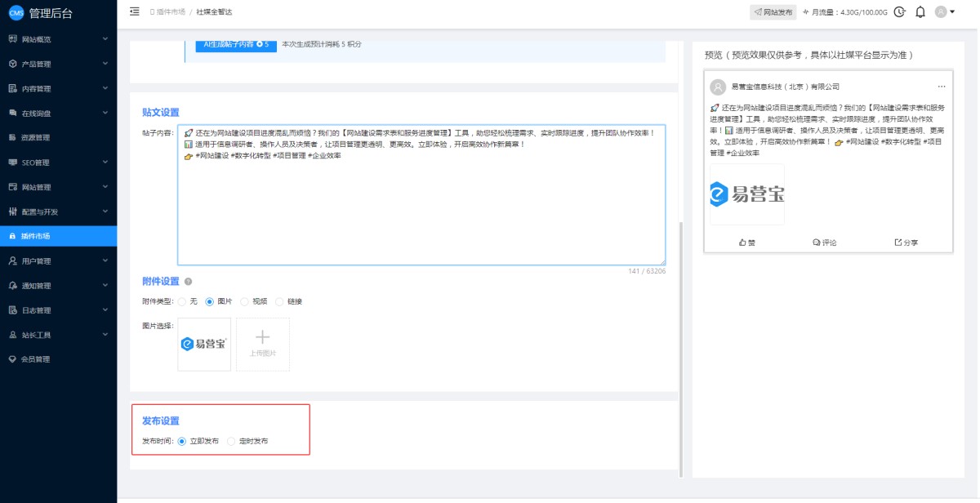Image resolution: width=980 pixels, height=503 pixels.
Task: Click the 网站管理 window icon
Action: point(13,187)
